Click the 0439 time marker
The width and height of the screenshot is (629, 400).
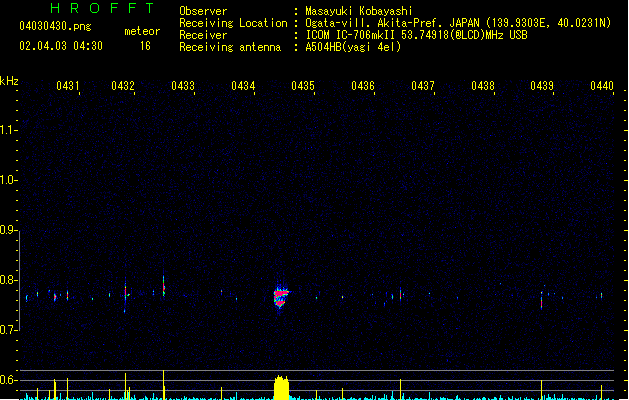point(542,86)
